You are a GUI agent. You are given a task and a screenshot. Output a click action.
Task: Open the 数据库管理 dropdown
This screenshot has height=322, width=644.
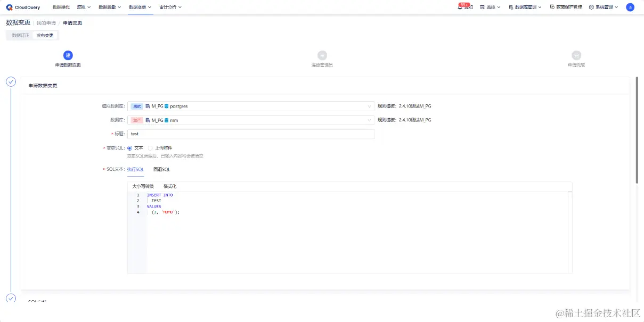click(525, 7)
